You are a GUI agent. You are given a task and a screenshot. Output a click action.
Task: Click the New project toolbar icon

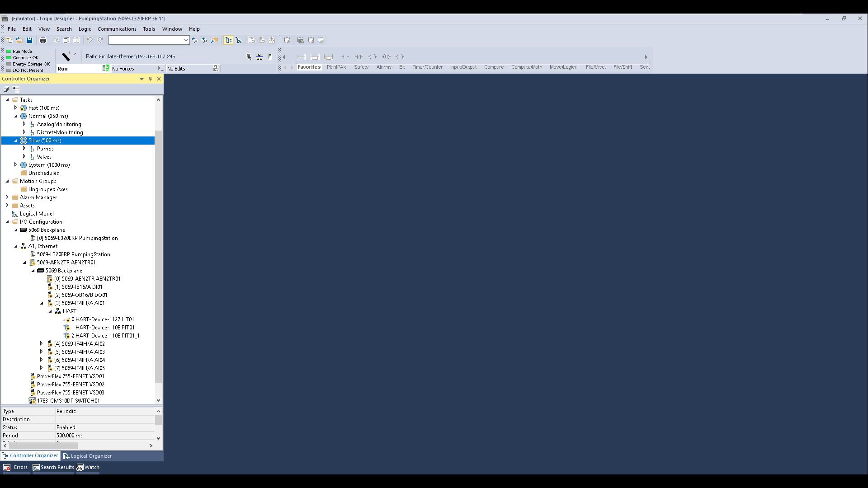pyautogui.click(x=9, y=40)
